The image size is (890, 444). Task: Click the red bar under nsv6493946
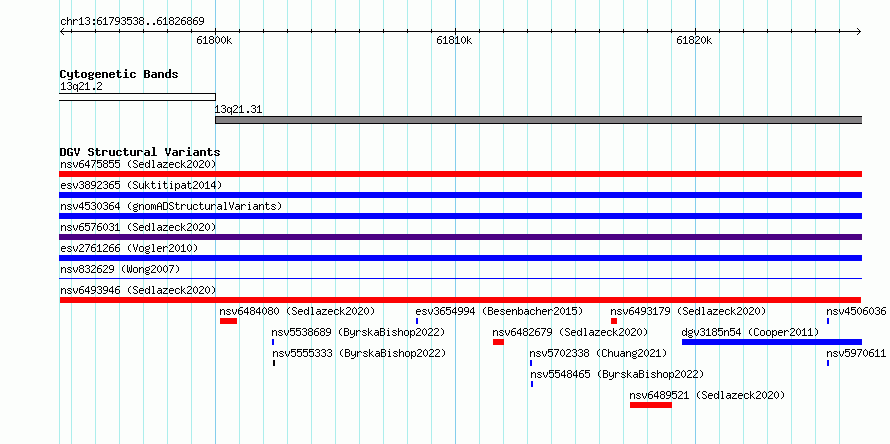click(x=461, y=300)
